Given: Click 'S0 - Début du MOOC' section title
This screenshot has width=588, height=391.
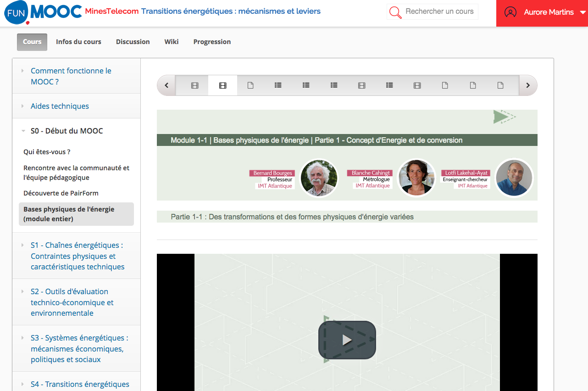Looking at the screenshot, I should tap(67, 131).
